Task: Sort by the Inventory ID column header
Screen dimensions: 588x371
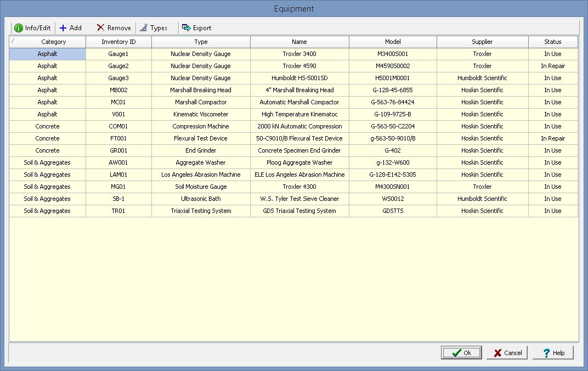Action: point(118,42)
